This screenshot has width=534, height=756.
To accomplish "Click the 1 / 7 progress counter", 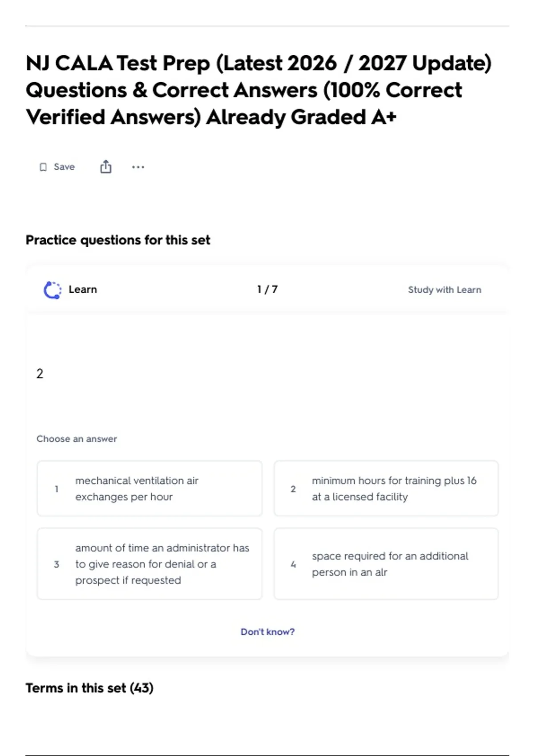I will point(267,290).
